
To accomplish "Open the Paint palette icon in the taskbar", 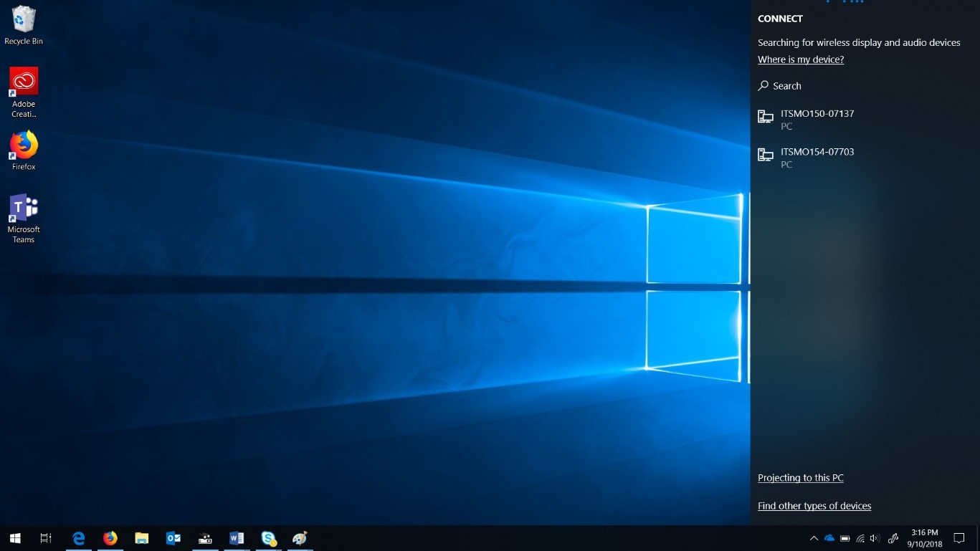I will coord(300,538).
